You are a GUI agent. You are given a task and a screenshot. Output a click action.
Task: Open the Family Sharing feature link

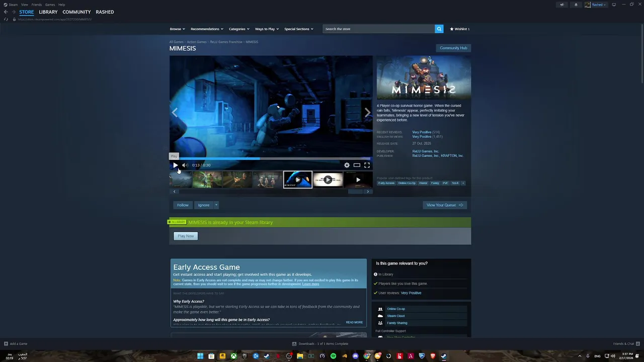(397, 323)
